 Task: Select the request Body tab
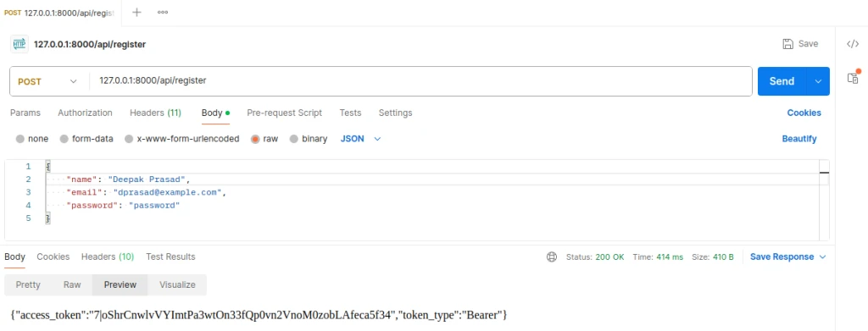[215, 113]
